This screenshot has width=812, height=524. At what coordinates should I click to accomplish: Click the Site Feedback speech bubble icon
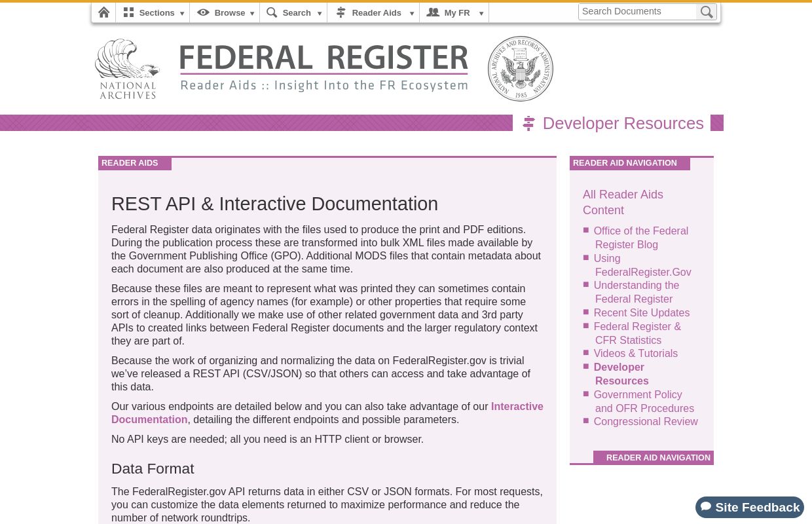coord(706,507)
